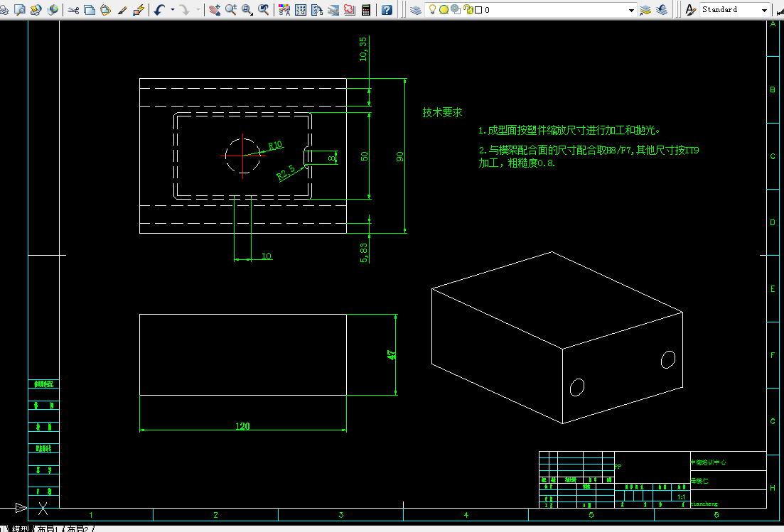
Task: Click border zone number 4
Action: pyautogui.click(x=466, y=514)
